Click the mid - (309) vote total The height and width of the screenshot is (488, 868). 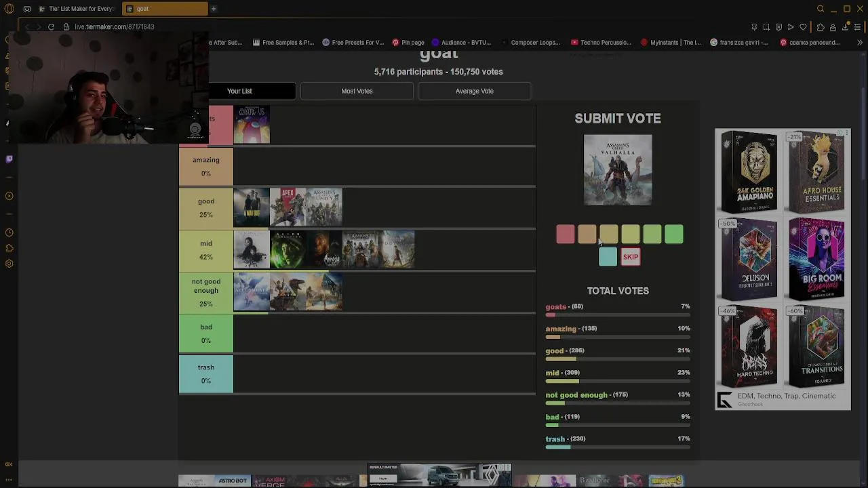(x=563, y=373)
